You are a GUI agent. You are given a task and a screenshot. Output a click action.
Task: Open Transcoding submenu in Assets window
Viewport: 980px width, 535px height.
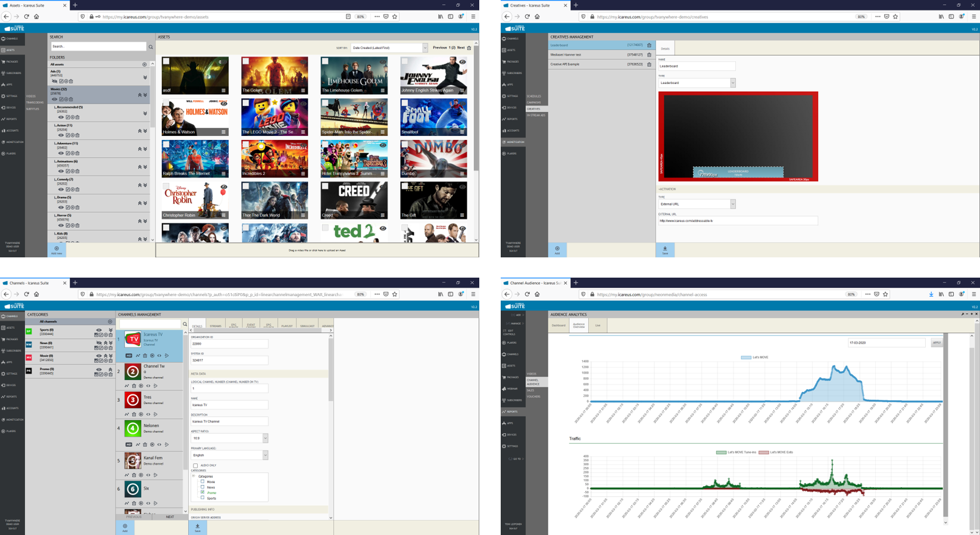click(x=35, y=102)
